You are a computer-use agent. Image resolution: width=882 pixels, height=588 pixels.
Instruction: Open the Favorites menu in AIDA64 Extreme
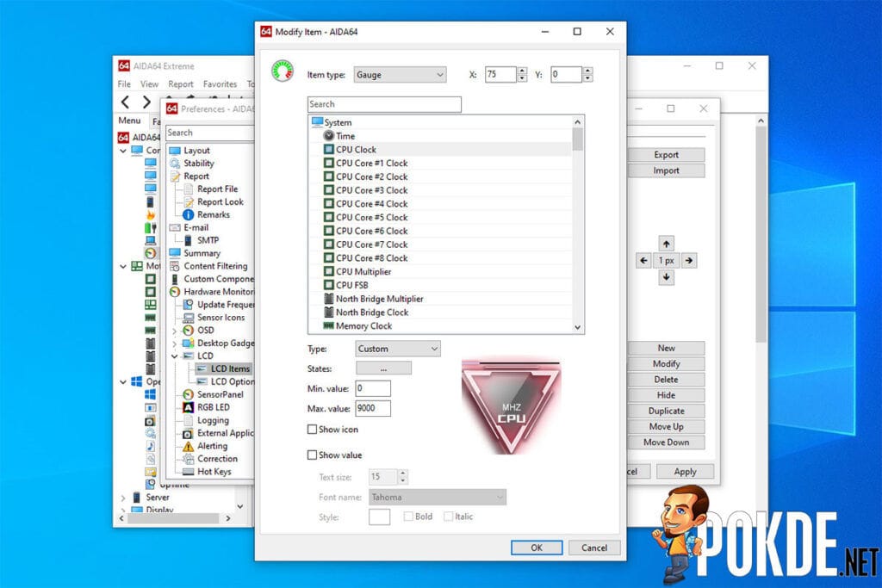(x=220, y=84)
